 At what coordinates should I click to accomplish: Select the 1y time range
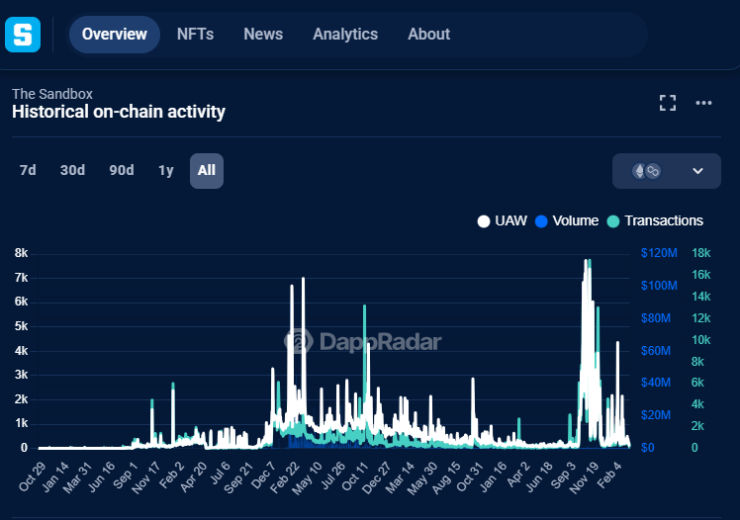click(x=166, y=170)
